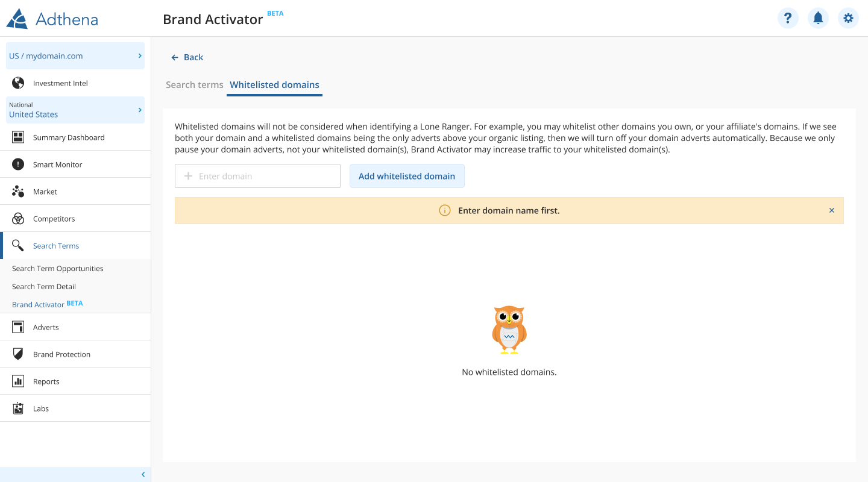Click the Competitors circles icon

18,219
